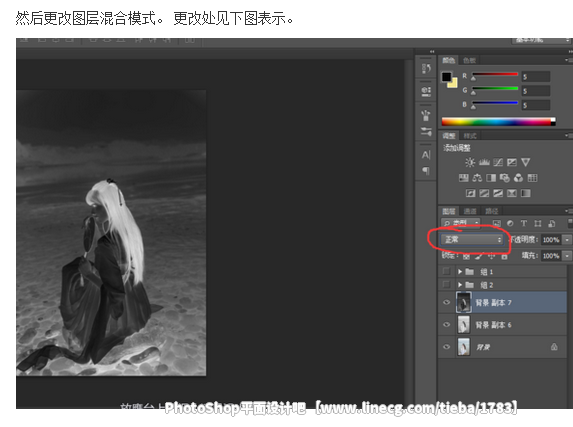Toggle visibility of 背景 layer
The width and height of the screenshot is (573, 427).
coord(447,347)
